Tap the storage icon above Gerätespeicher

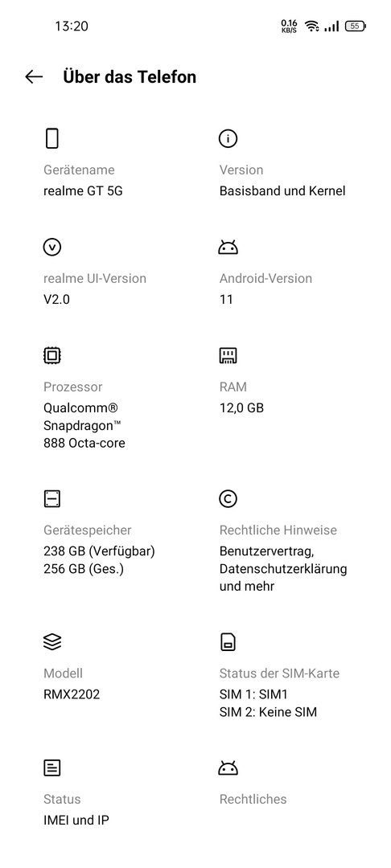(x=52, y=499)
